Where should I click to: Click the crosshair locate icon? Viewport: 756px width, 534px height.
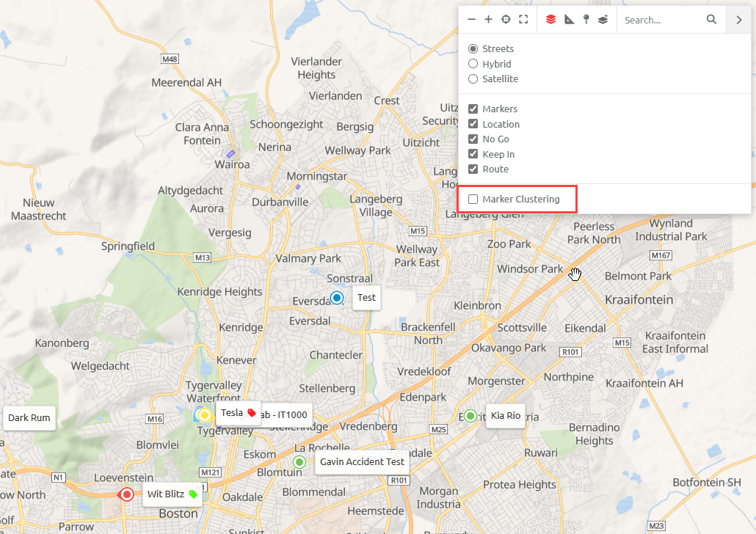tap(506, 20)
